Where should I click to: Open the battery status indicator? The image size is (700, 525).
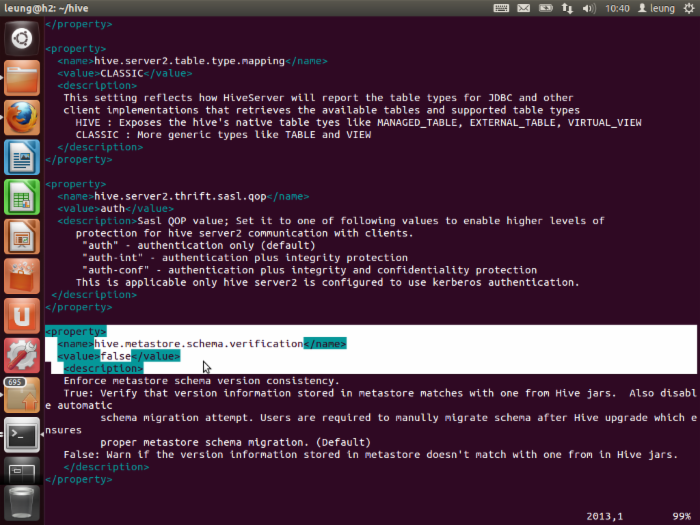click(x=546, y=8)
